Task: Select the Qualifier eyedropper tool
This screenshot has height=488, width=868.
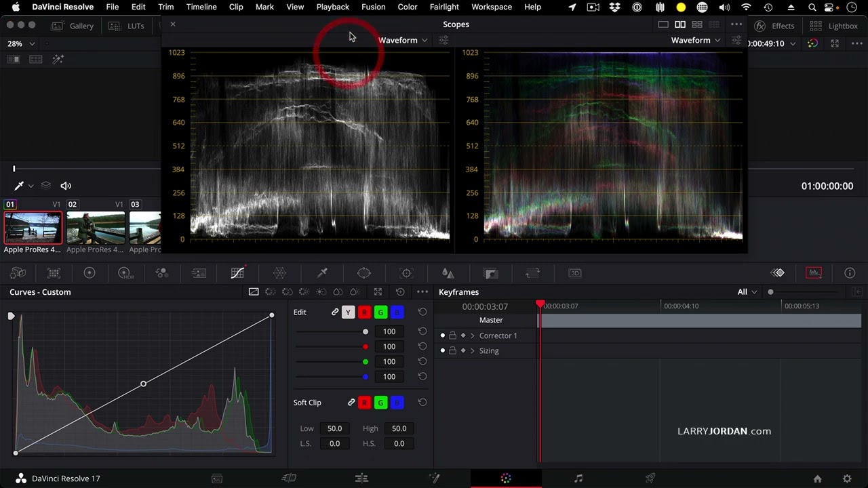Action: tap(322, 273)
